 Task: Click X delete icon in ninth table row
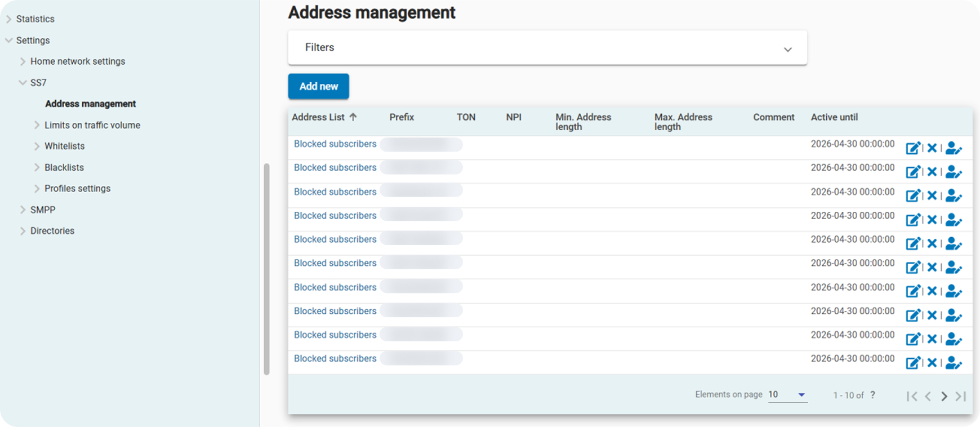pos(932,339)
